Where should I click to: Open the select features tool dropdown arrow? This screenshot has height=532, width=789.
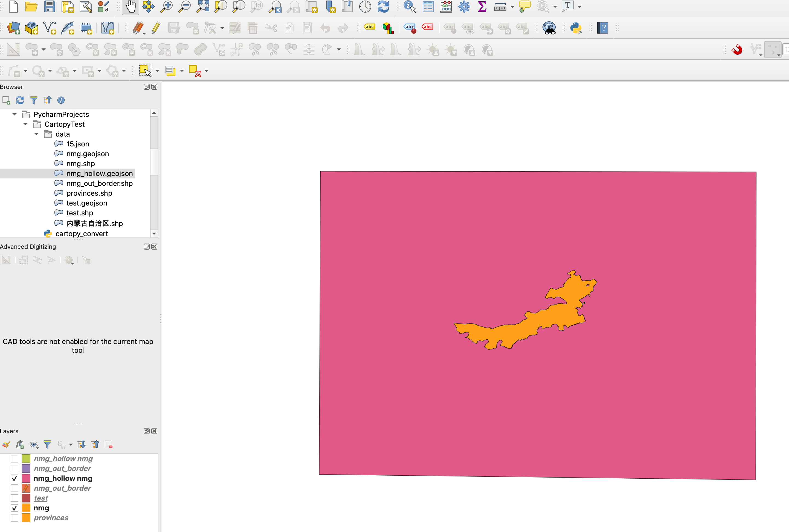(x=157, y=71)
